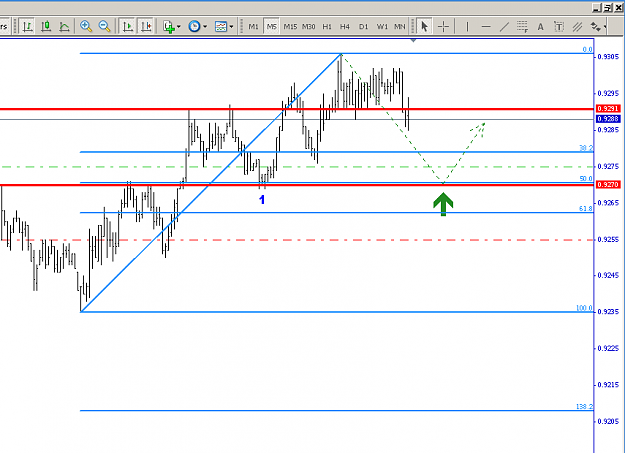Switch to line chart display

(64, 26)
